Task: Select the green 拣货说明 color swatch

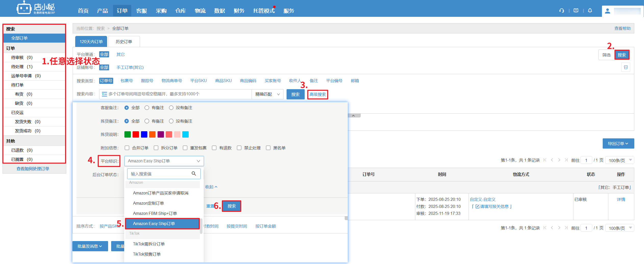Action: click(x=127, y=134)
